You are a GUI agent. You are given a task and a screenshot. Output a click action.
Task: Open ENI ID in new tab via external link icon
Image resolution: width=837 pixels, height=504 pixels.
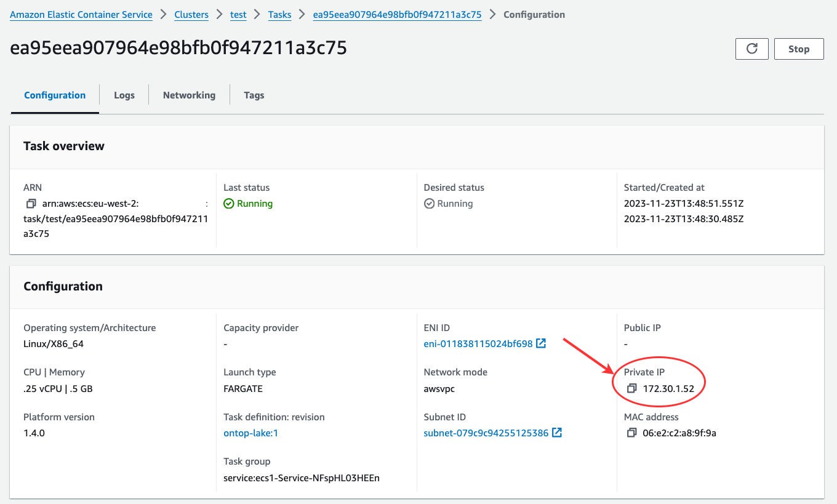tap(540, 343)
